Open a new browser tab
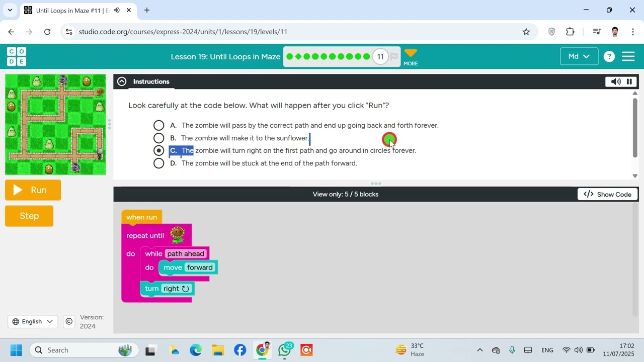The height and width of the screenshot is (362, 644). pyautogui.click(x=147, y=10)
